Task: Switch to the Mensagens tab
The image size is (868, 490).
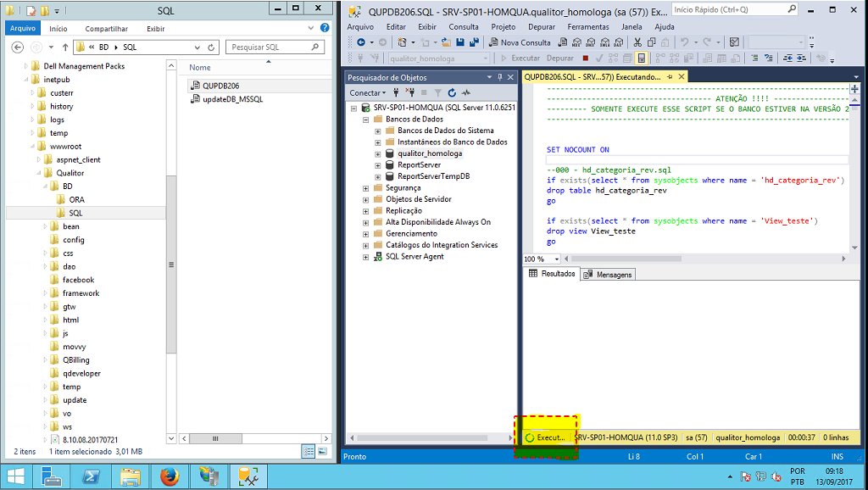Action: (609, 274)
